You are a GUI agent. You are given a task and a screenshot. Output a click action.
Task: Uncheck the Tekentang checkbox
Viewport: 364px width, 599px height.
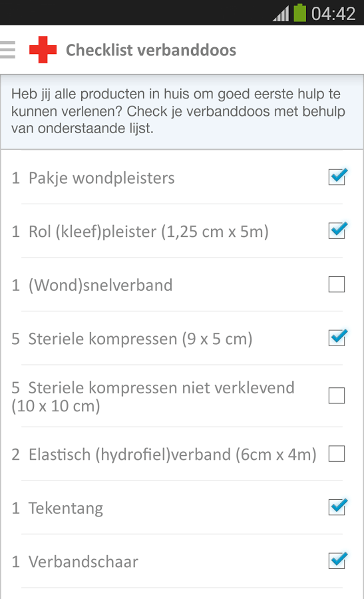pyautogui.click(x=337, y=507)
